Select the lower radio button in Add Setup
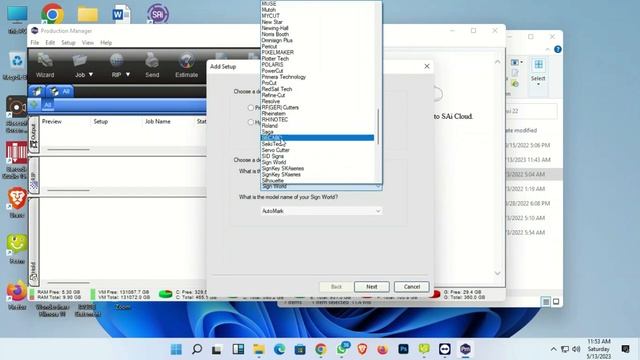Viewport: 640px width, 360px height. [251, 122]
